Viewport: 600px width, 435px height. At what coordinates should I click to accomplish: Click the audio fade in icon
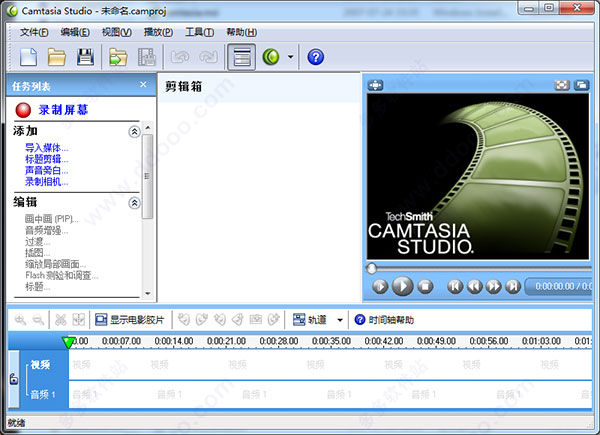184,319
